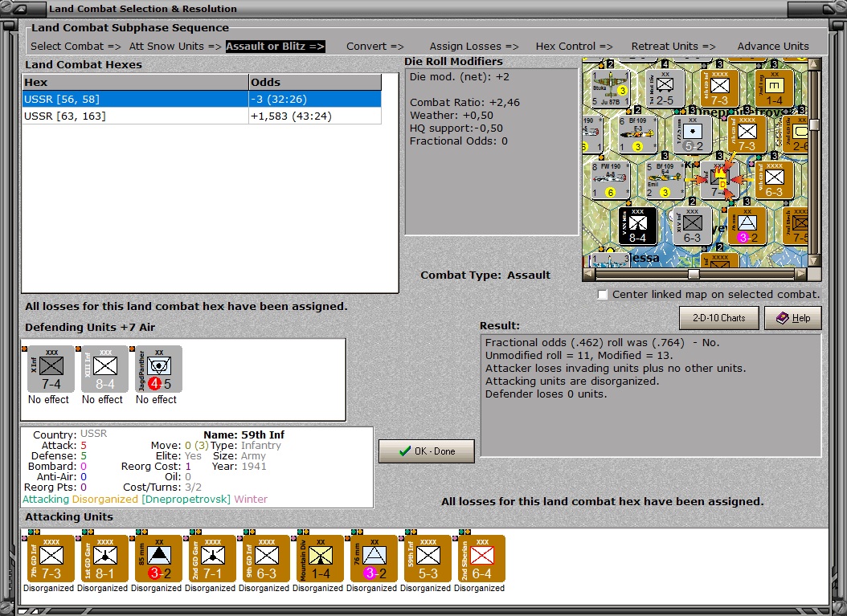Go to the Convert subphase
847x616 pixels.
click(375, 47)
